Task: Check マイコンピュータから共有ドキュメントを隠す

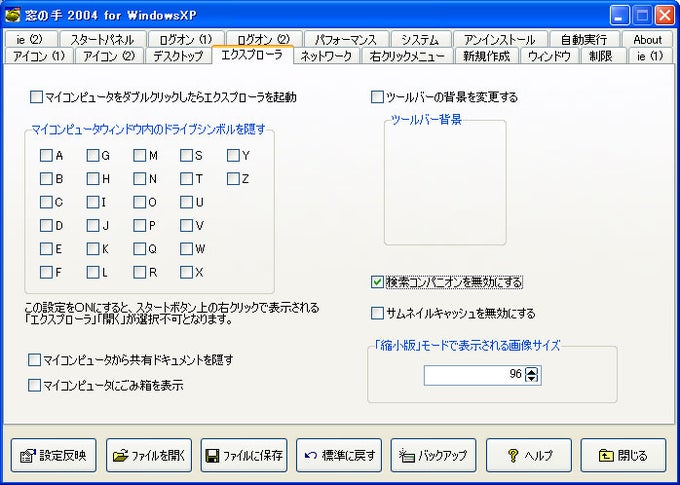Action: pyautogui.click(x=34, y=360)
